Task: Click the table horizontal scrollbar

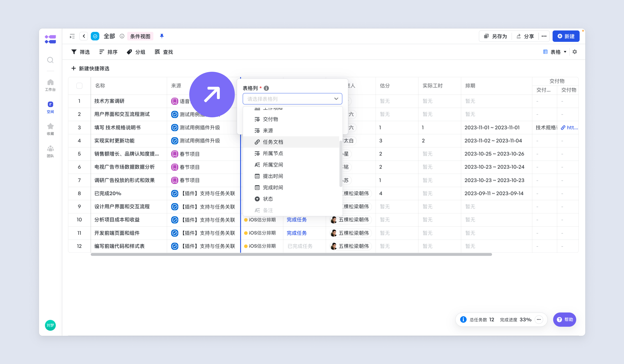Action: 291,254
